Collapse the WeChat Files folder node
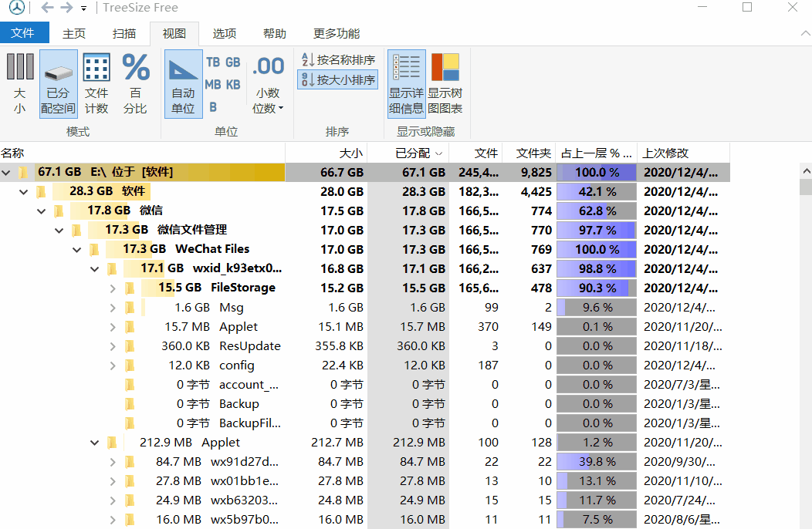Screen dimensions: 812x529 coord(76,250)
